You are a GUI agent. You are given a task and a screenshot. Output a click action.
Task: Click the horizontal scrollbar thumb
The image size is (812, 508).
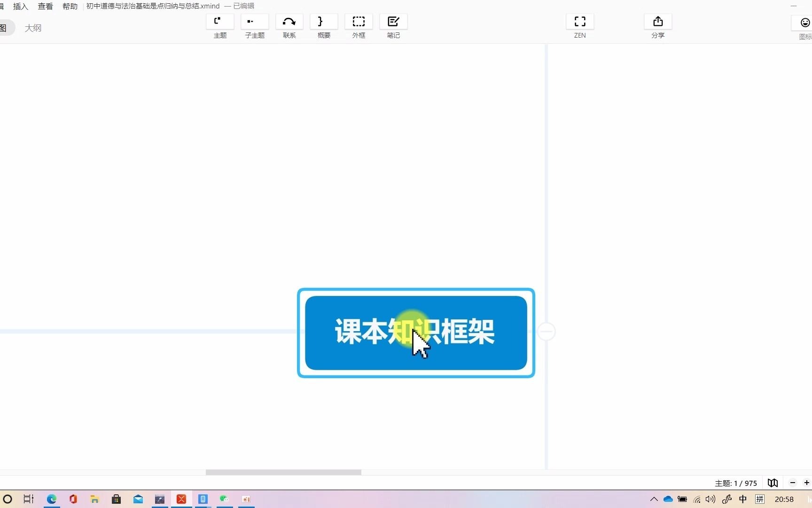283,472
